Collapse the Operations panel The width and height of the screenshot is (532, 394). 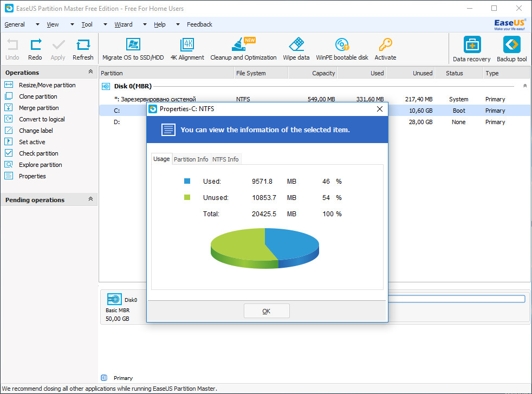pos(90,72)
